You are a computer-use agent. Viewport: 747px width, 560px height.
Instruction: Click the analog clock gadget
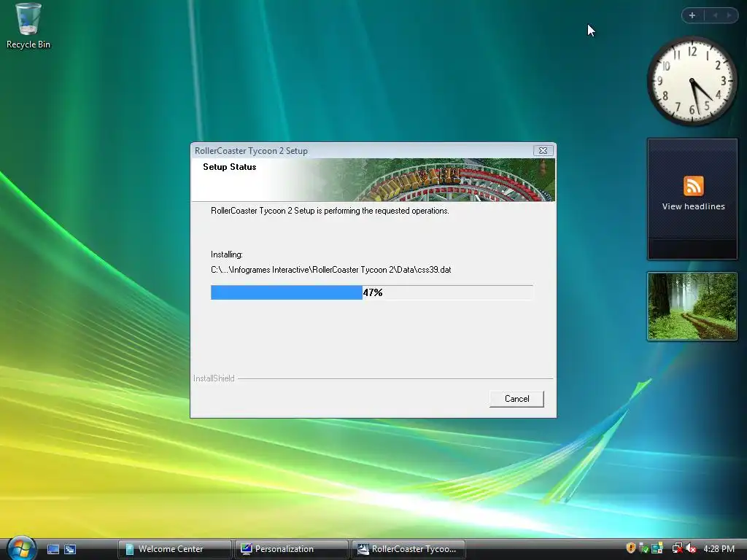(x=692, y=82)
